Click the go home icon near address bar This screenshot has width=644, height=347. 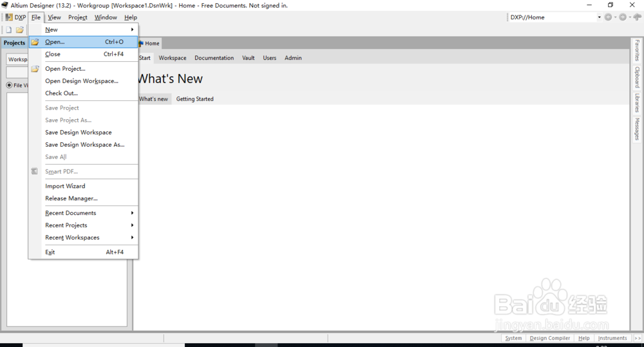(637, 17)
